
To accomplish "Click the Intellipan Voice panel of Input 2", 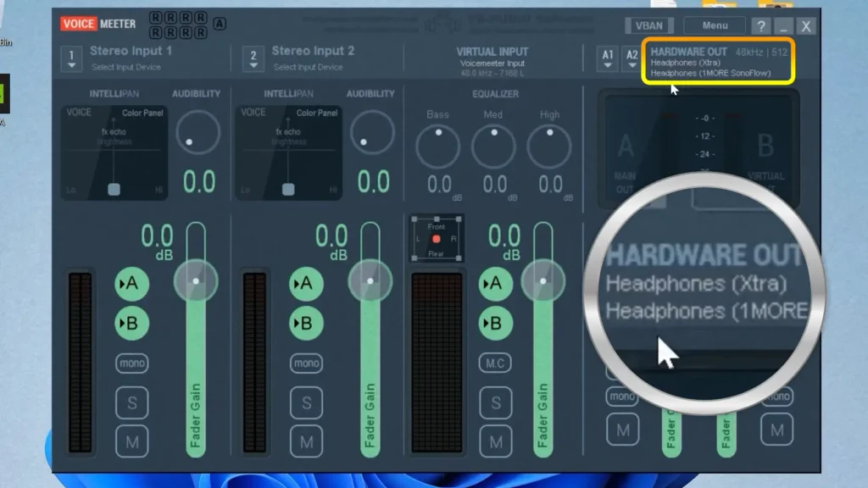I will [288, 152].
